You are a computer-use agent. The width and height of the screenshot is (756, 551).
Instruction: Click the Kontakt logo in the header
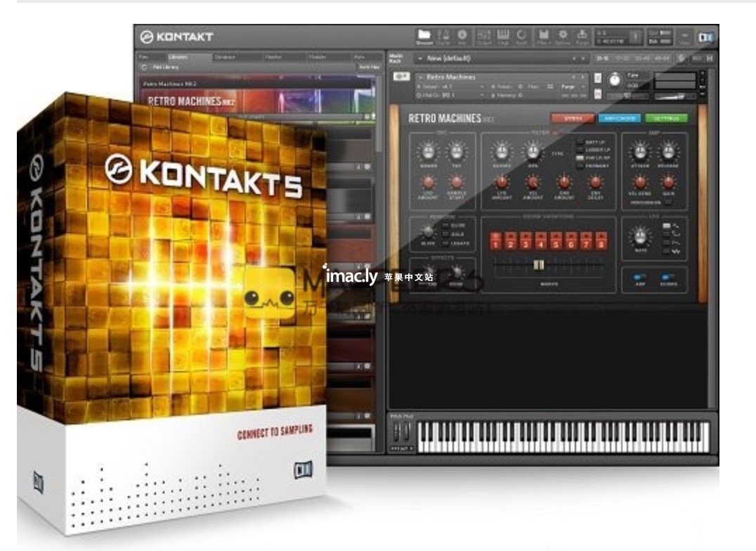[176, 37]
